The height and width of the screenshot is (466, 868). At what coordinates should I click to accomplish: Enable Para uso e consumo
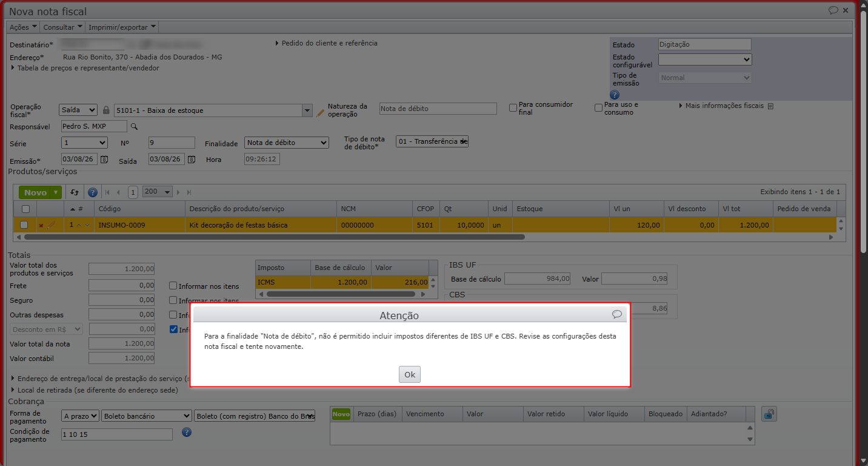(x=598, y=108)
